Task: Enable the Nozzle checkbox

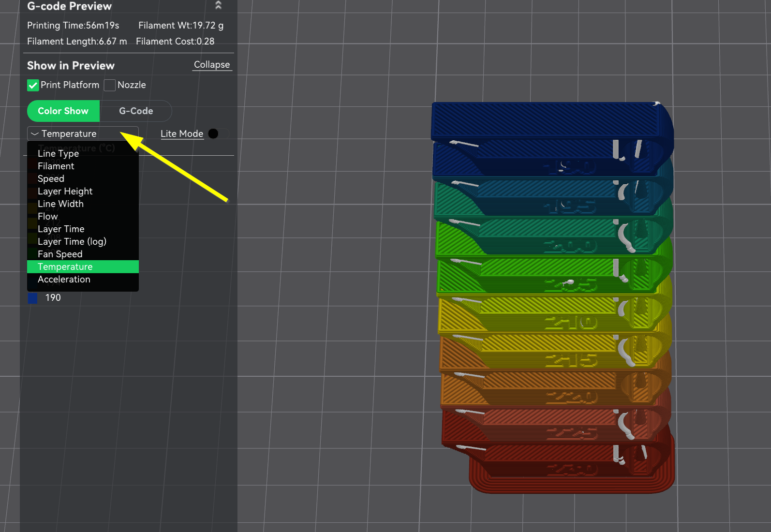Action: (110, 85)
